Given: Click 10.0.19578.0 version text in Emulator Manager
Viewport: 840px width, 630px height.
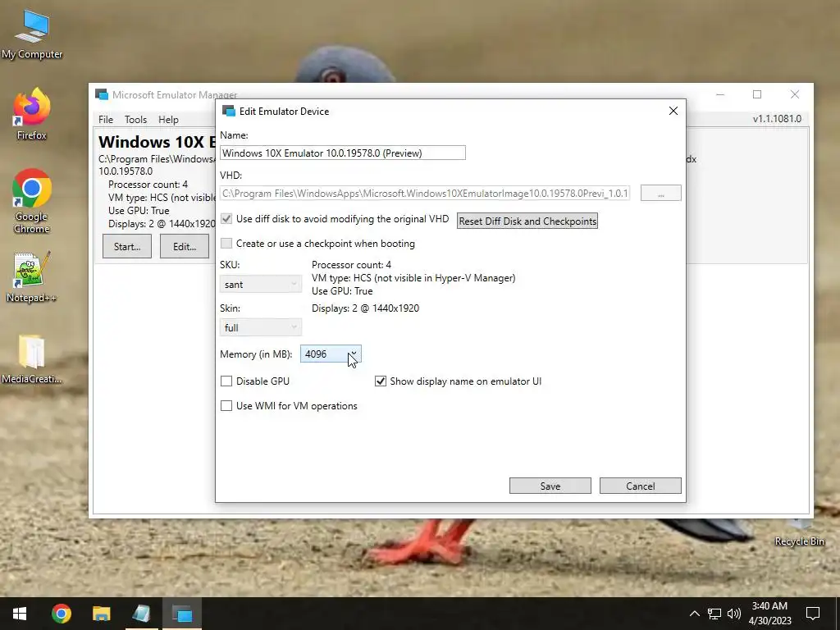Looking at the screenshot, I should click(126, 171).
